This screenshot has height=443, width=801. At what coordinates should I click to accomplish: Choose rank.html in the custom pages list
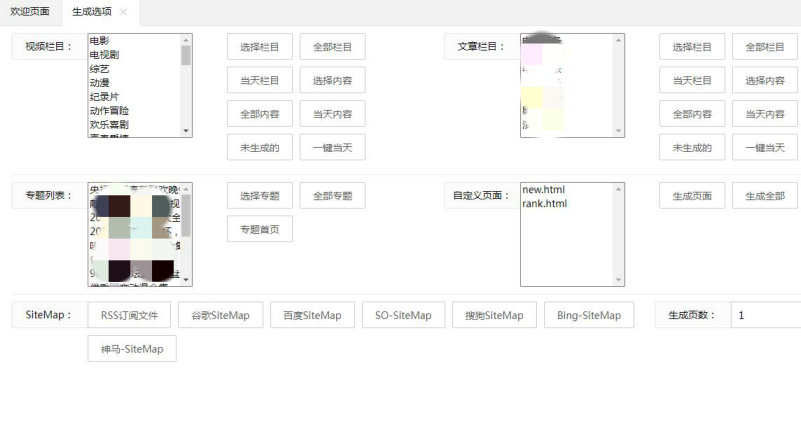(x=545, y=204)
